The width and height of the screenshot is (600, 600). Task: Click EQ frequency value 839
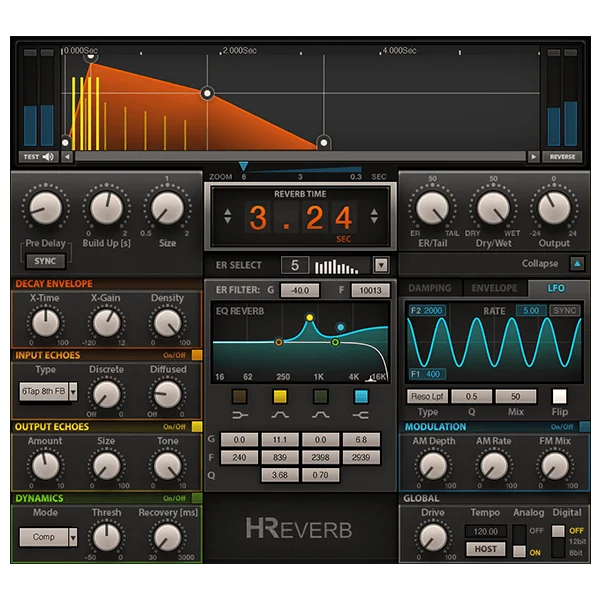point(280,457)
